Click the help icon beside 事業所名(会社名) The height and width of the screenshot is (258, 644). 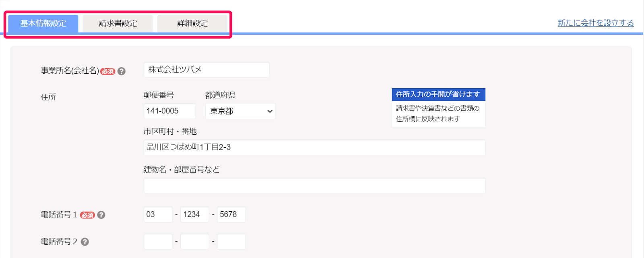point(122,71)
